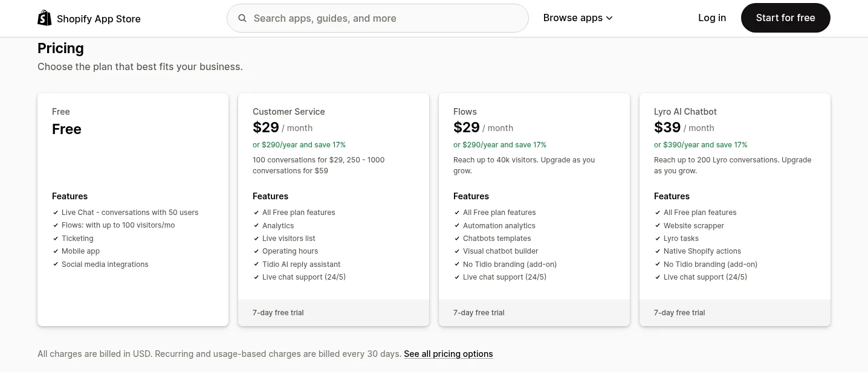Viewport: 868px width, 372px height.
Task: Click the Start for free button
Action: click(786, 18)
